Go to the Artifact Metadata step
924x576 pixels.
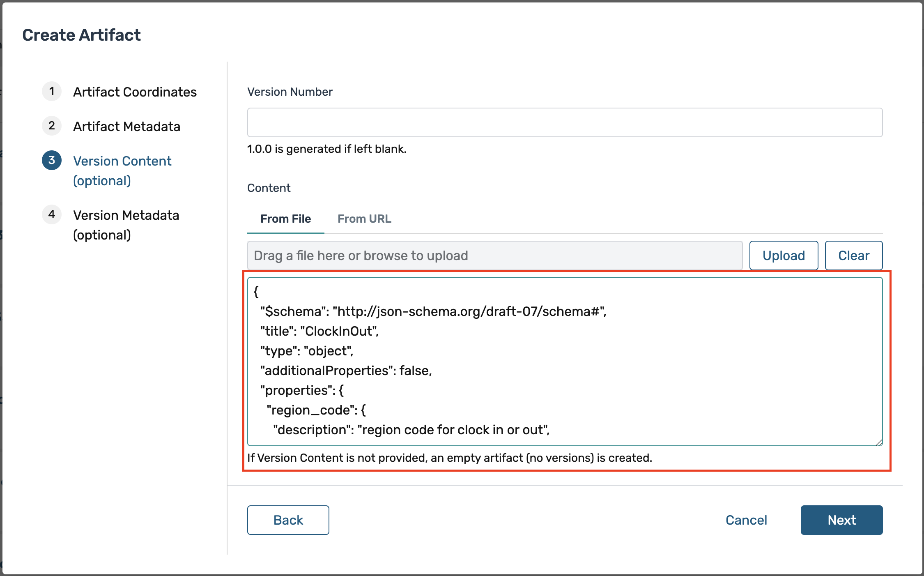point(126,127)
